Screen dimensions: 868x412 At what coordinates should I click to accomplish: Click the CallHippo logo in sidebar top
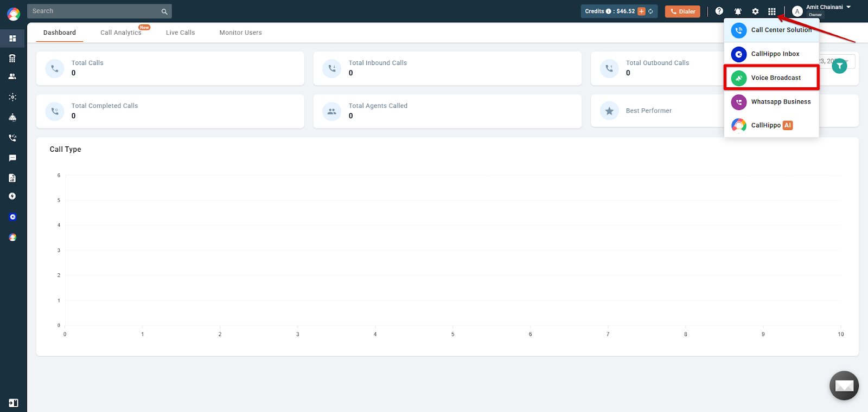pyautogui.click(x=14, y=14)
